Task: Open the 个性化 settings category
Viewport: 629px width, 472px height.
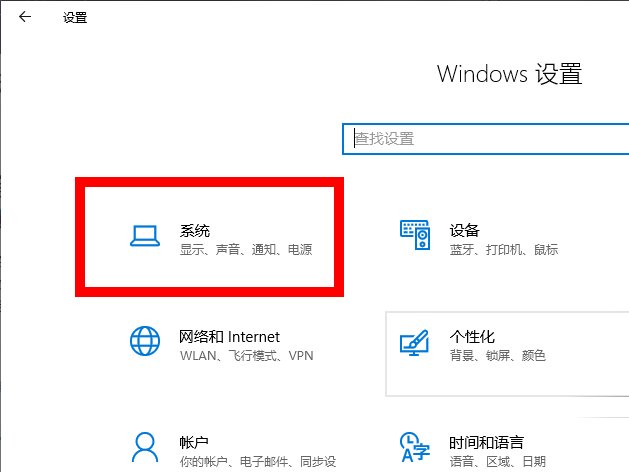Action: (x=507, y=354)
